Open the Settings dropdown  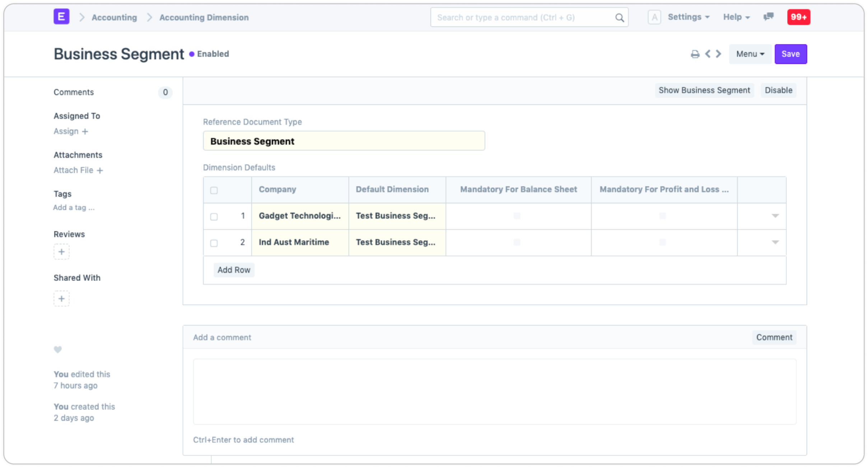coord(688,17)
